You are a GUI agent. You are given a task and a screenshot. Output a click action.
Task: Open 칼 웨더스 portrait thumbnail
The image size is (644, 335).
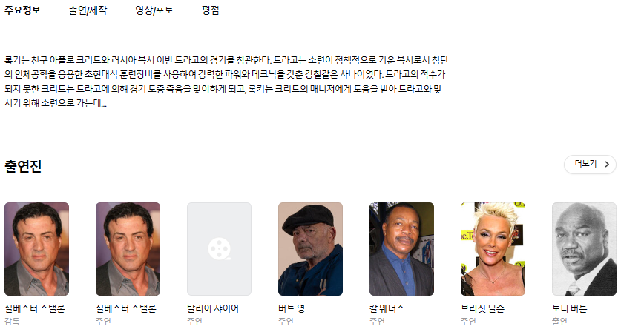coord(401,249)
